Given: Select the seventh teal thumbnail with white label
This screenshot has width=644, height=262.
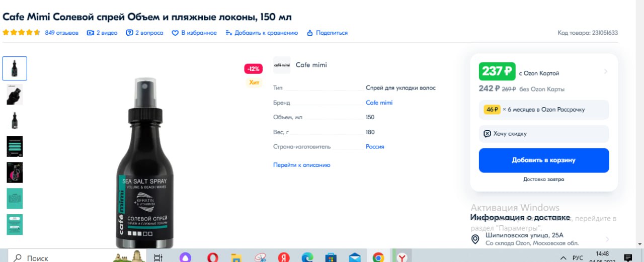Looking at the screenshot, I should pyautogui.click(x=15, y=225).
